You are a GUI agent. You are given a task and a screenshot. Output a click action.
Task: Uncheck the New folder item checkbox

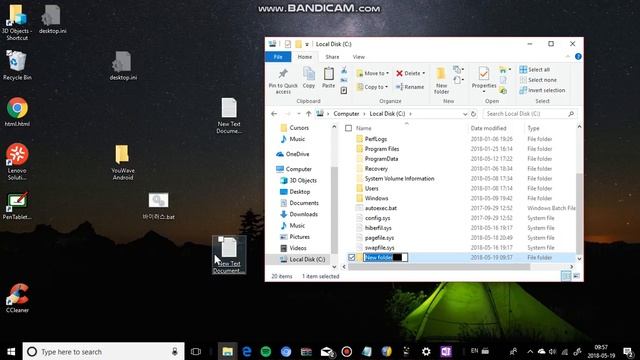click(x=351, y=257)
